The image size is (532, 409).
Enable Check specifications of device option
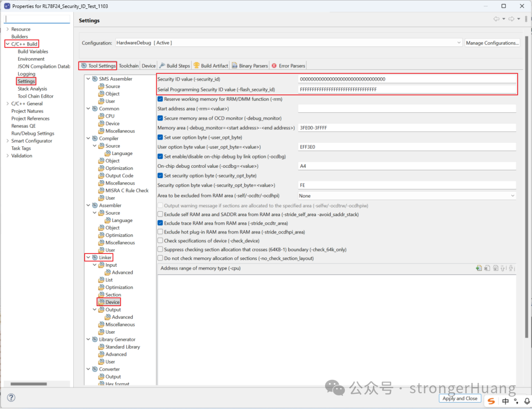pos(160,241)
